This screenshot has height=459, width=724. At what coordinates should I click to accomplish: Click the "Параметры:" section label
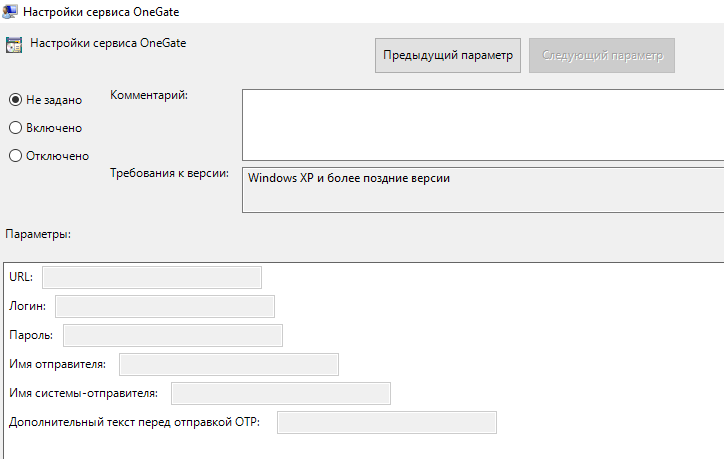point(38,234)
